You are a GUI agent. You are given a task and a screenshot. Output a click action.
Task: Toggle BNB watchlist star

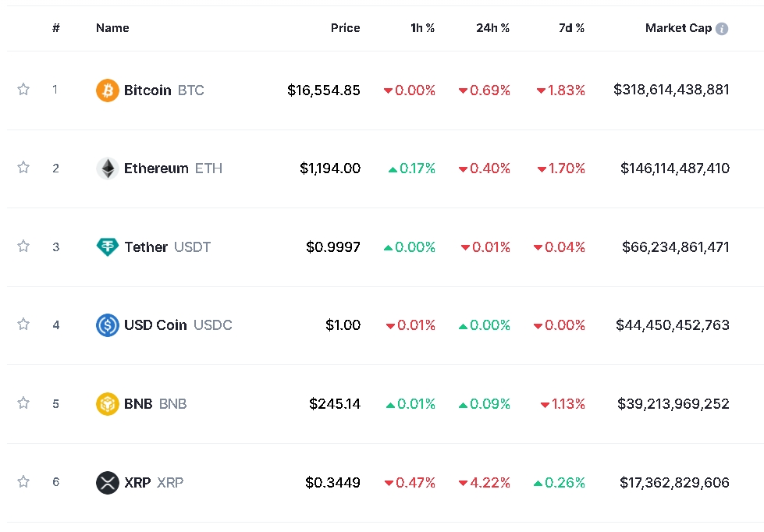pos(23,403)
